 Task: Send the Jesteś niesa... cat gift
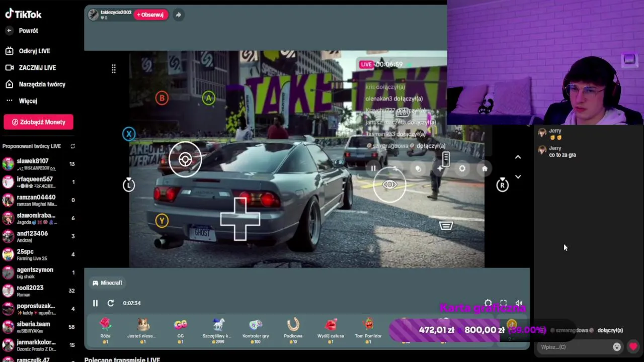[x=143, y=331]
